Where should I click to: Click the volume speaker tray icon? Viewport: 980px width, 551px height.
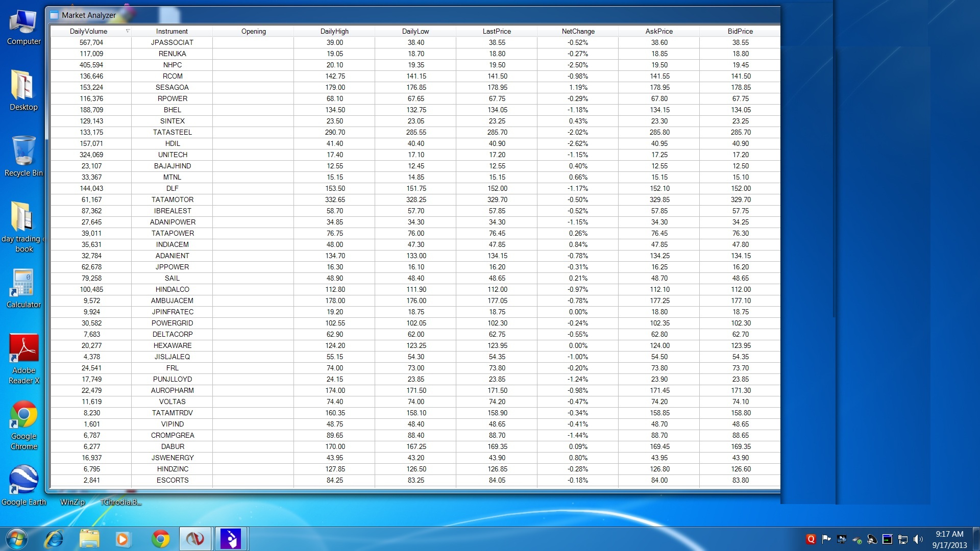pyautogui.click(x=918, y=539)
